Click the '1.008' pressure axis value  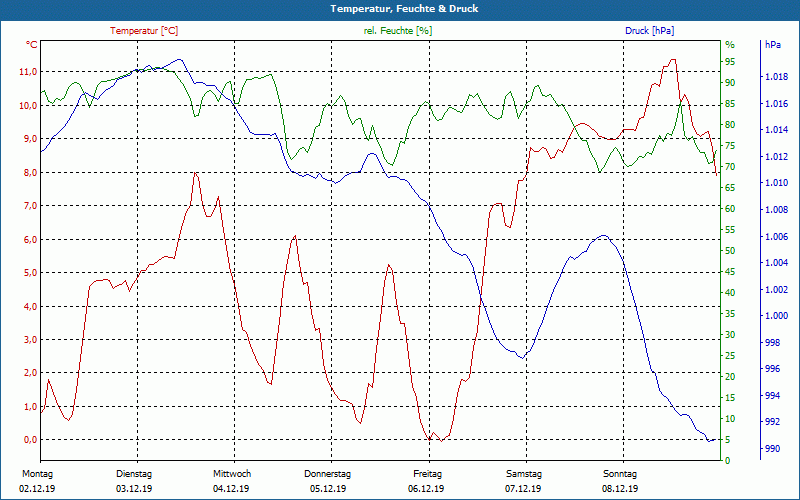tap(777, 210)
